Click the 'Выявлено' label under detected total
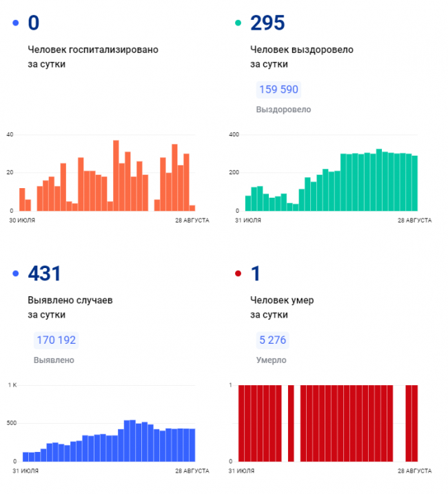The image size is (448, 494). [x=54, y=360]
